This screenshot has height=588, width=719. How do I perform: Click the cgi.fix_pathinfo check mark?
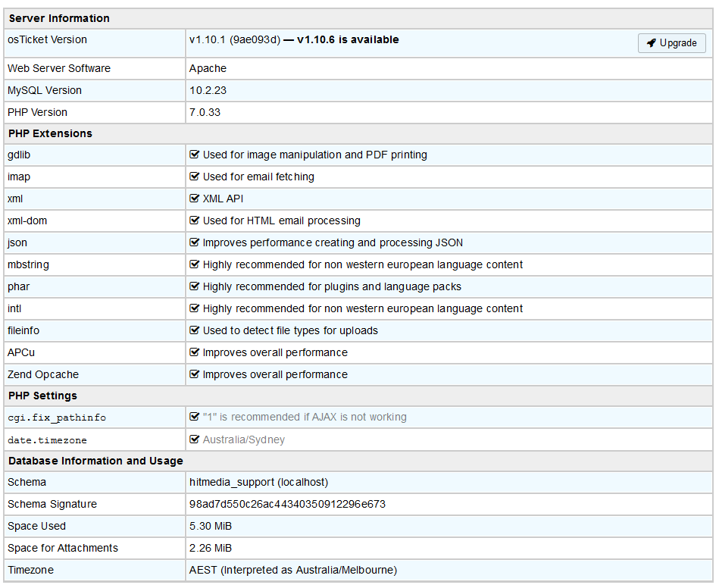pos(195,417)
